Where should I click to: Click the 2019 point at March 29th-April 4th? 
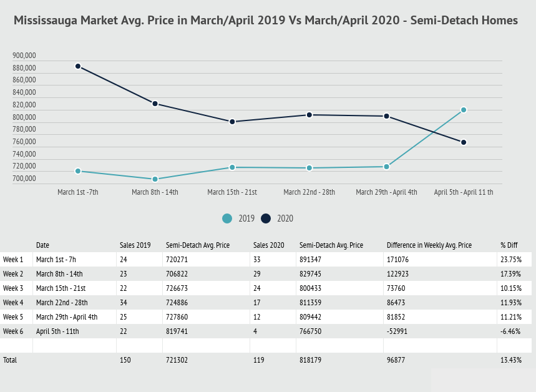[x=387, y=167]
